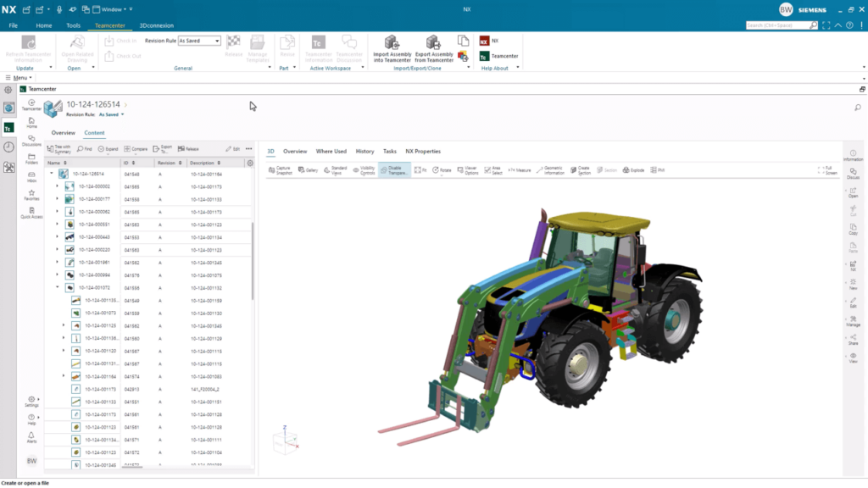
Task: Select the Capture Snapshot tool
Action: [x=281, y=169]
